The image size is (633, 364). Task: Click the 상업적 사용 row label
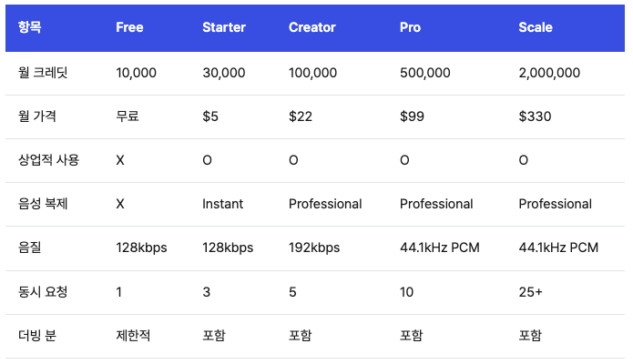[x=48, y=160]
